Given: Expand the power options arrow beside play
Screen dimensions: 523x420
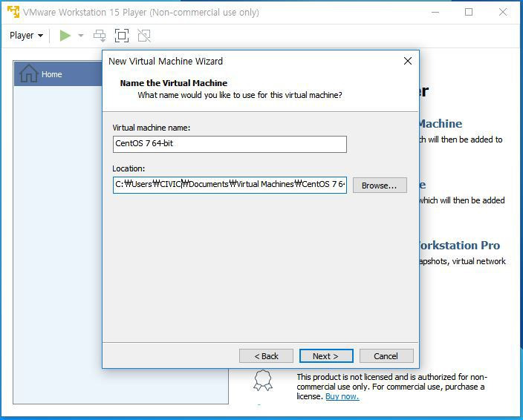Looking at the screenshot, I should 81,36.
